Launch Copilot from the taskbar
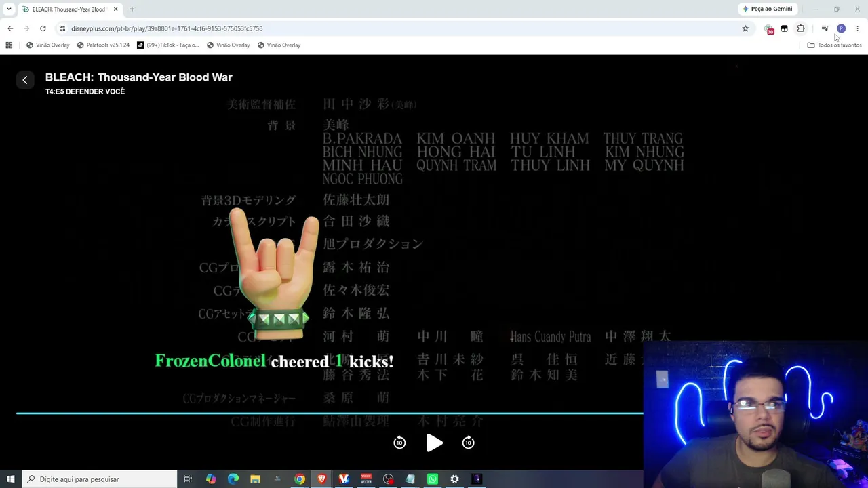 pos(211,479)
